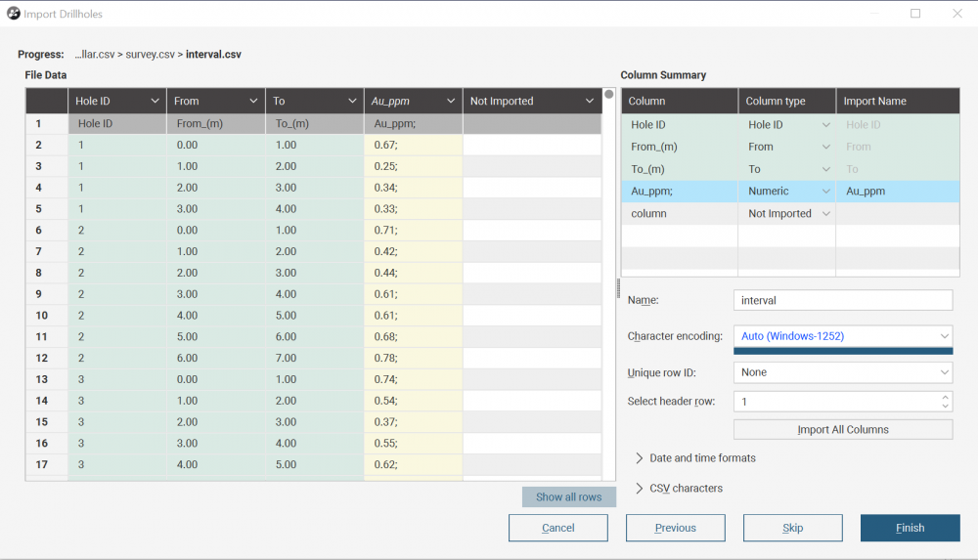Cancel the drillhole import
Screen dimensions: 978x560
pyautogui.click(x=558, y=528)
